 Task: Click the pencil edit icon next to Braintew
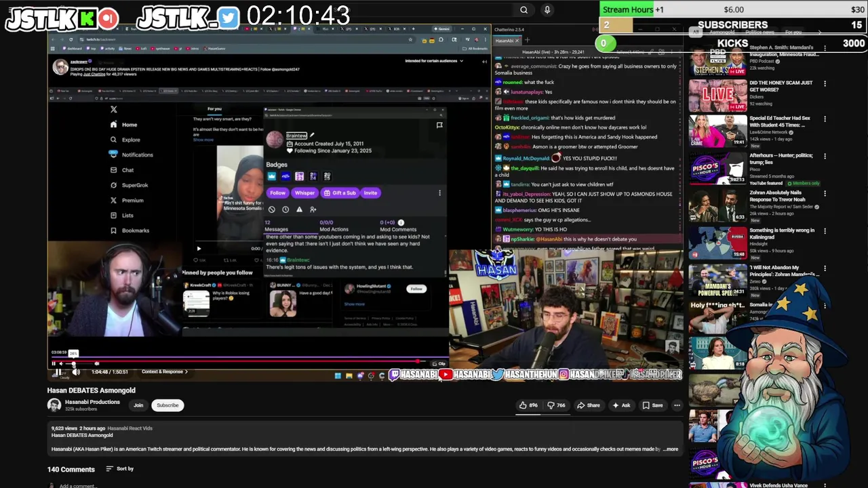(312, 135)
